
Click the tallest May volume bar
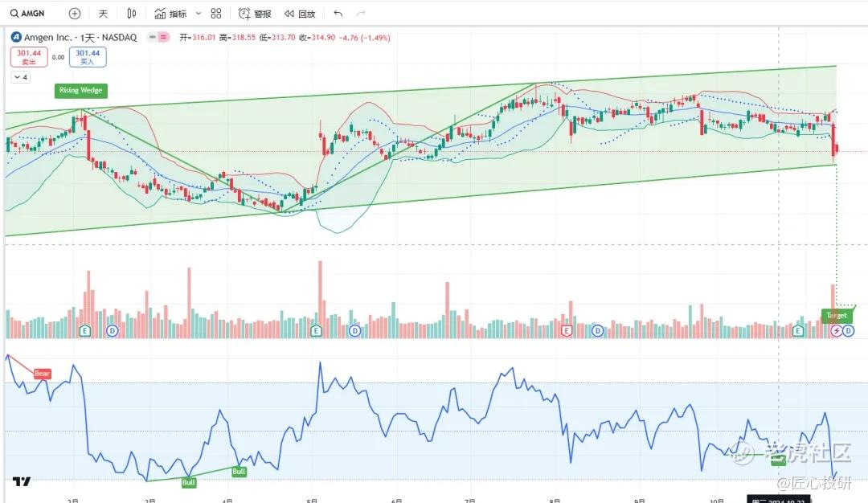tap(320, 300)
